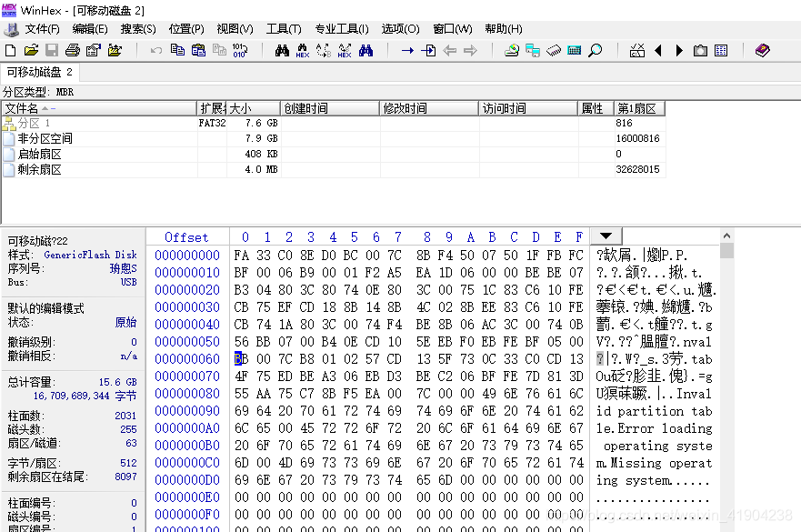Open the dropdown arrow above text column
The width and height of the screenshot is (801, 532).
(606, 236)
